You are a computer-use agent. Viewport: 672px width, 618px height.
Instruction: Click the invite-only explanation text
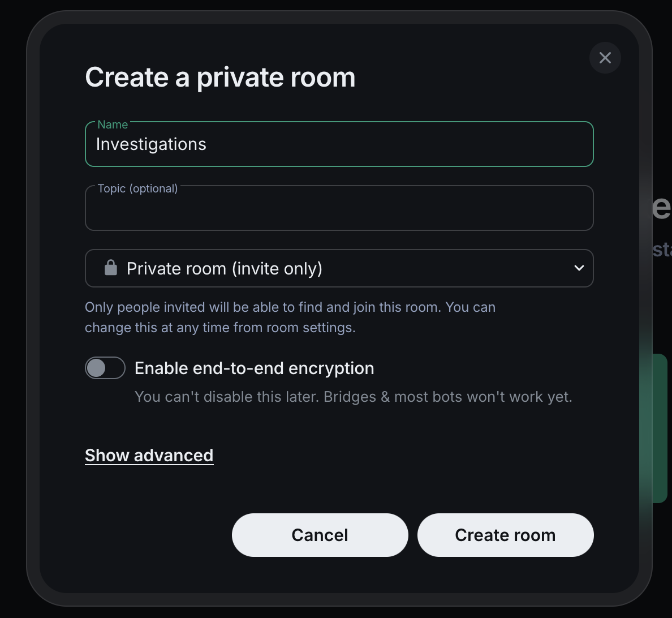[290, 317]
